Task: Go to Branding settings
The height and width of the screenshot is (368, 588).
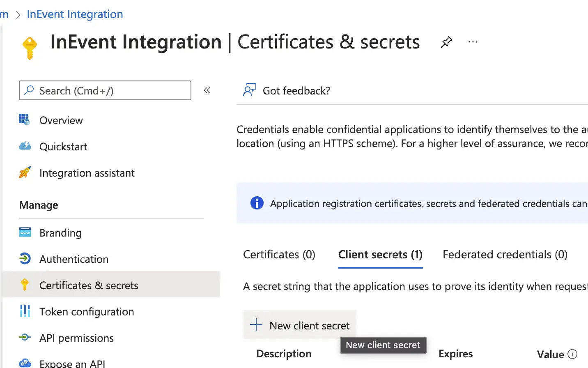Action: tap(60, 233)
